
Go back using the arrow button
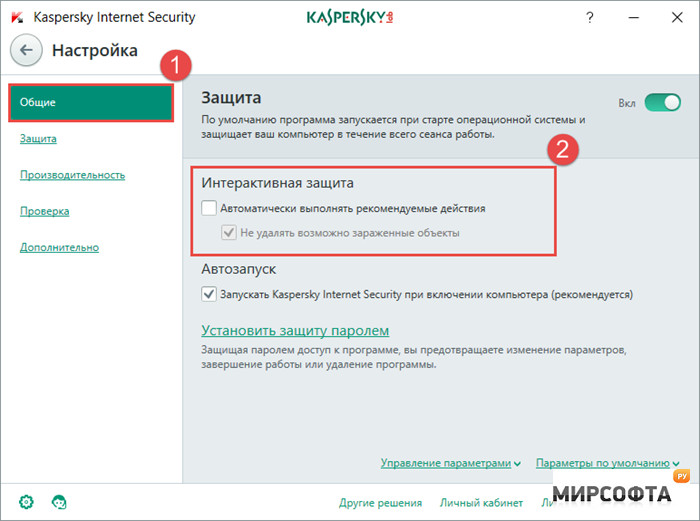(x=26, y=50)
